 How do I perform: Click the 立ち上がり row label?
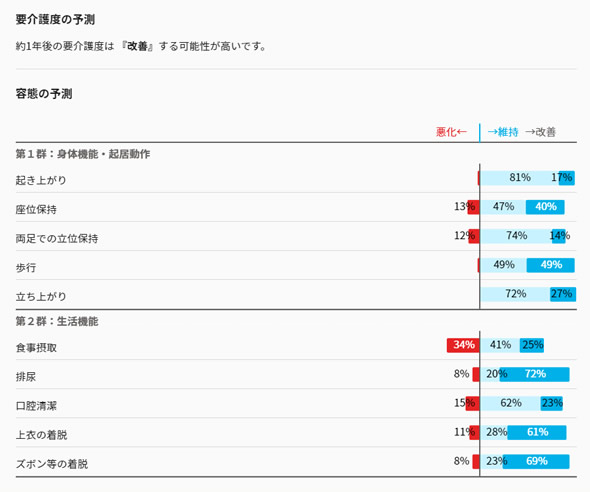point(41,296)
